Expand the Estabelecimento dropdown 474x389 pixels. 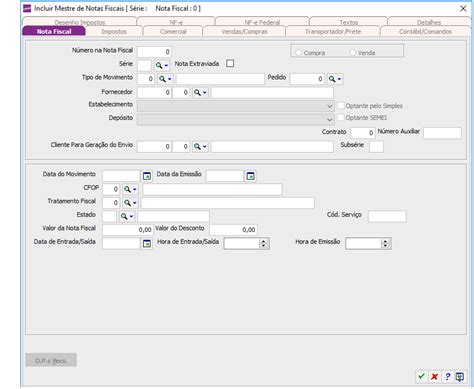pos(329,106)
